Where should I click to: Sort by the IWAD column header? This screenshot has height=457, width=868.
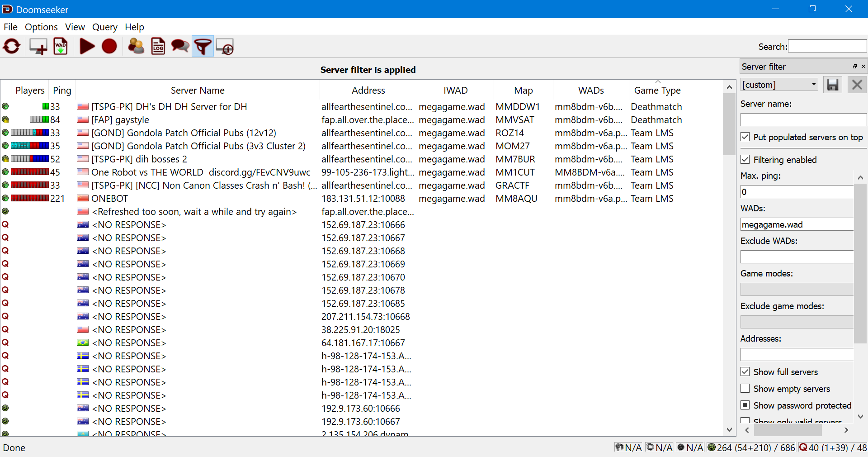455,90
